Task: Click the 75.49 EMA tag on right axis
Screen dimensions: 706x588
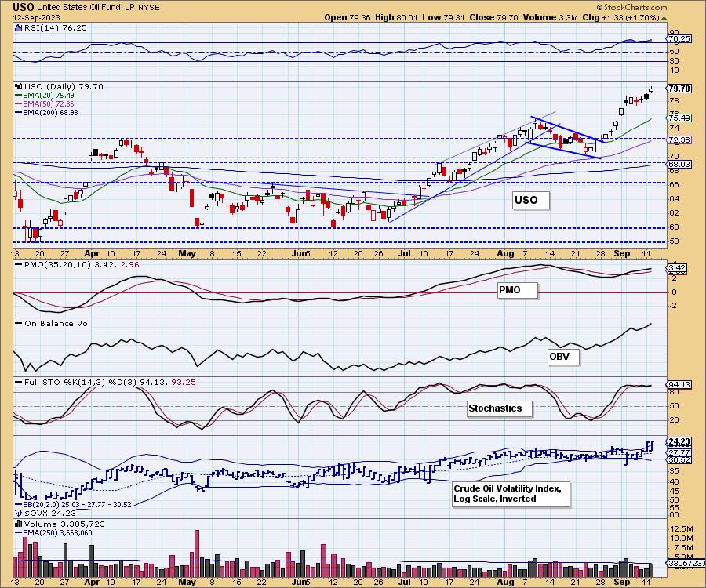Action: coord(679,118)
